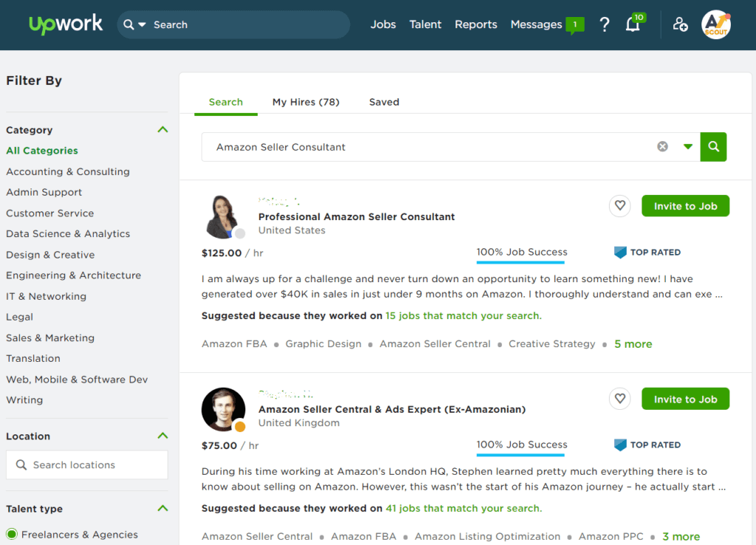Expand the 5 more skills link
Image resolution: width=756 pixels, height=545 pixels.
click(x=633, y=344)
